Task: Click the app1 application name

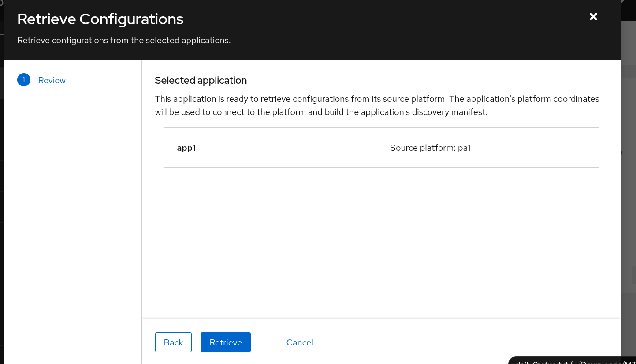Action: point(186,148)
